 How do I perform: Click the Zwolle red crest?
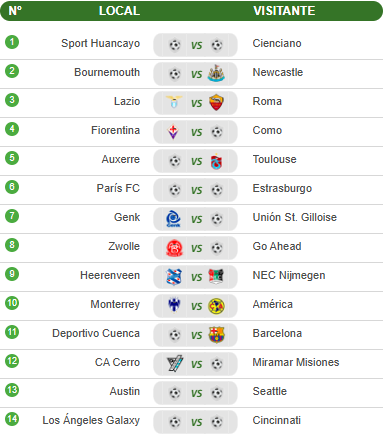[x=174, y=248]
